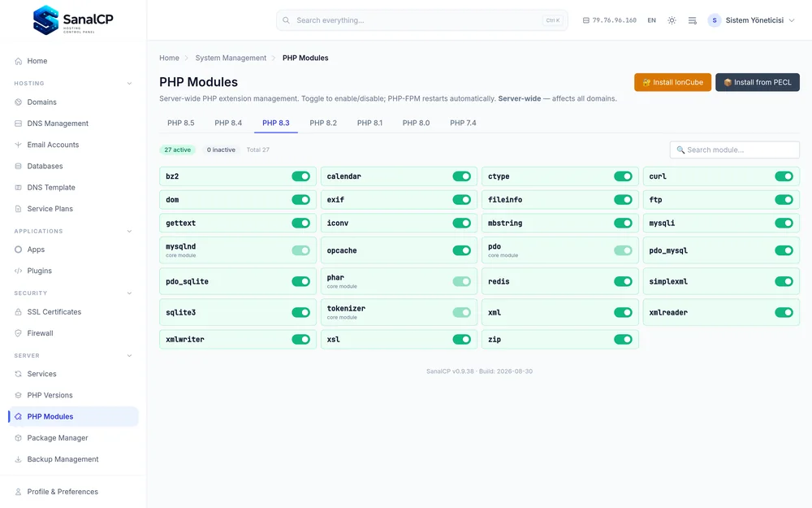Viewport: 812px width, 508px height.
Task: Toggle light/dark theme sun icon
Action: tap(672, 20)
